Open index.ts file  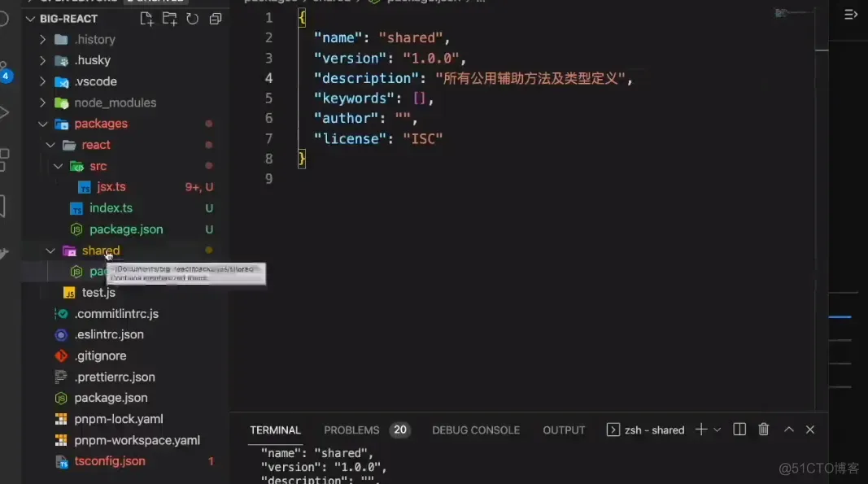coord(111,207)
